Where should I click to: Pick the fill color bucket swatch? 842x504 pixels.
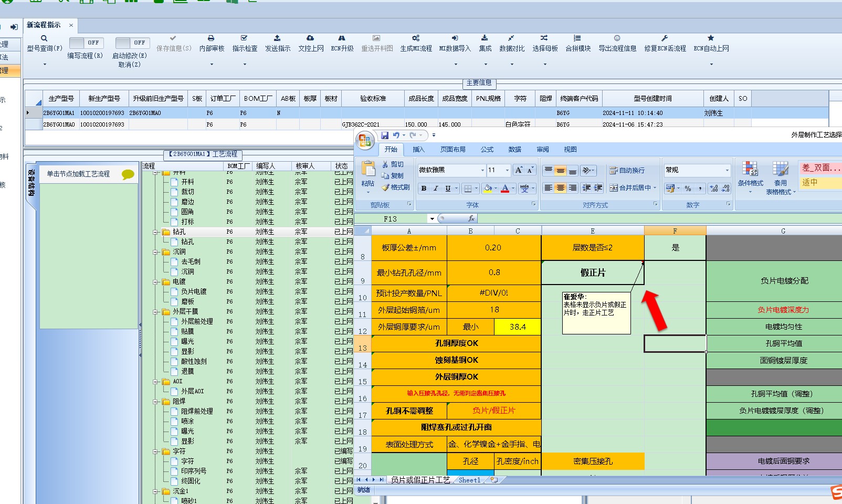pos(488,188)
